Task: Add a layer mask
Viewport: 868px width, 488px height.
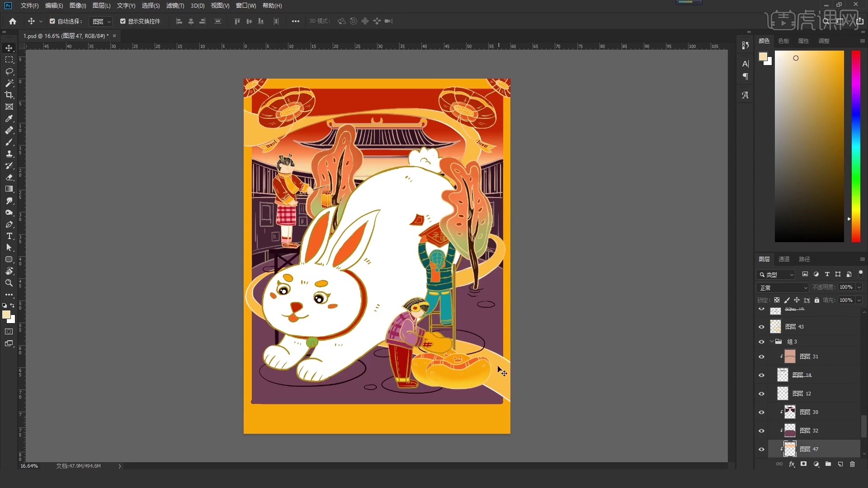Action: point(803,464)
